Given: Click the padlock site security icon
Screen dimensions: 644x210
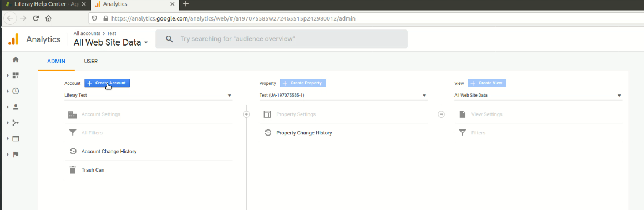Looking at the screenshot, I should point(106,18).
